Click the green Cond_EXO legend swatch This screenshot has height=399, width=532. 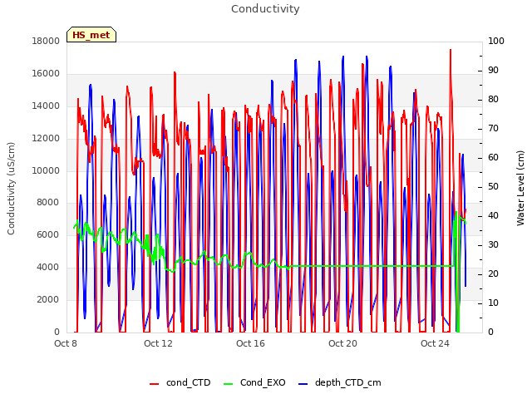229,384
